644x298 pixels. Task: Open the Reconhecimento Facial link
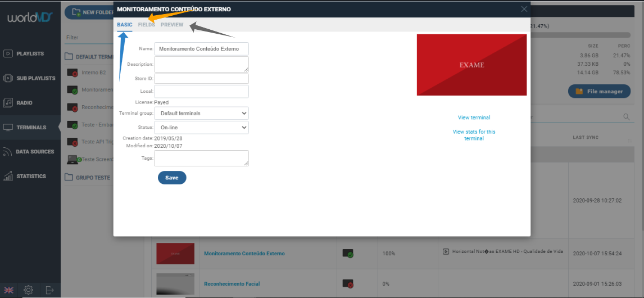tap(232, 283)
